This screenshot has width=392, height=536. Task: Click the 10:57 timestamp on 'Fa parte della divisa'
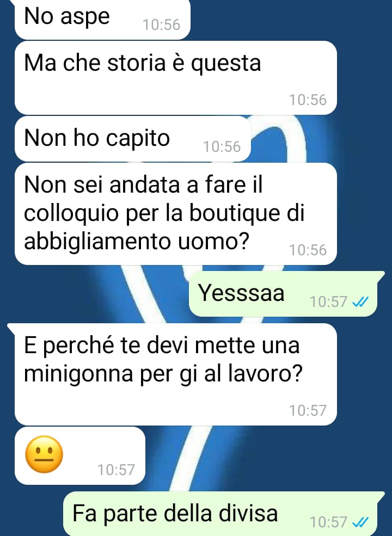(328, 522)
